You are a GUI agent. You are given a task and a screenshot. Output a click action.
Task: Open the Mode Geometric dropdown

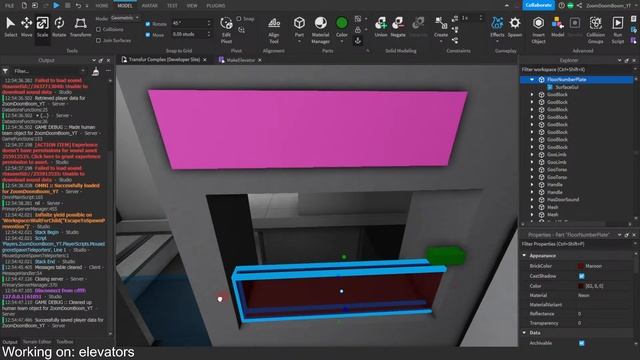[x=125, y=18]
